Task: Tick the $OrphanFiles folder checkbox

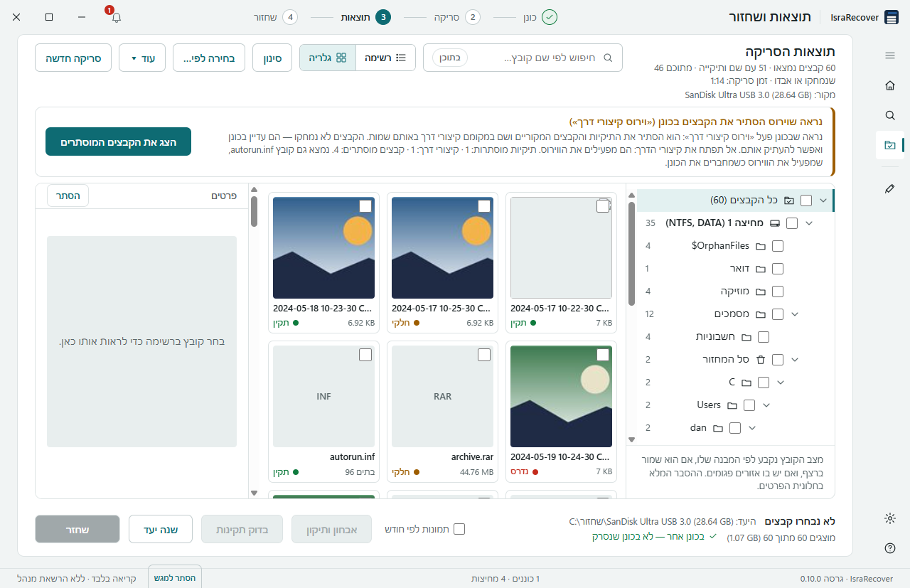Action: point(778,246)
